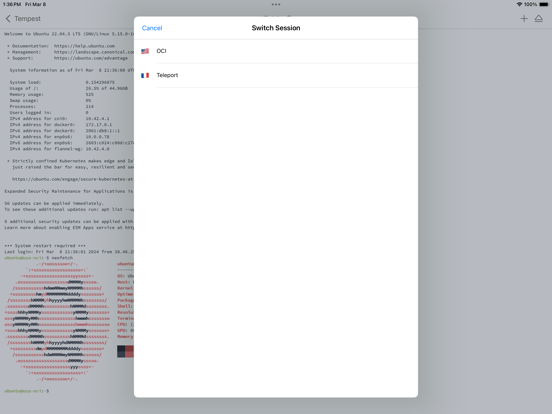Click the ubuntu.com/advantage support URL
This screenshot has width=552, height=414.
point(90,58)
